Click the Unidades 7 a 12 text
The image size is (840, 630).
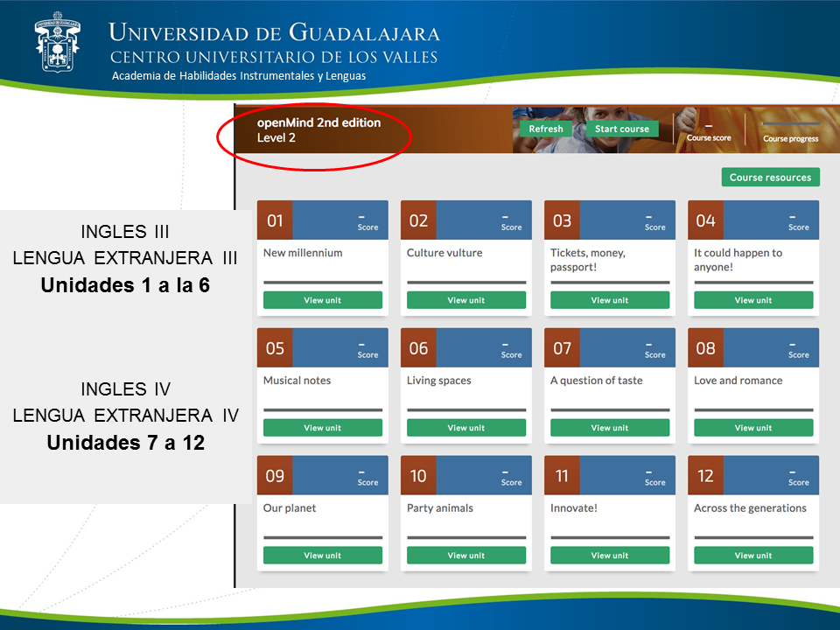click(126, 443)
